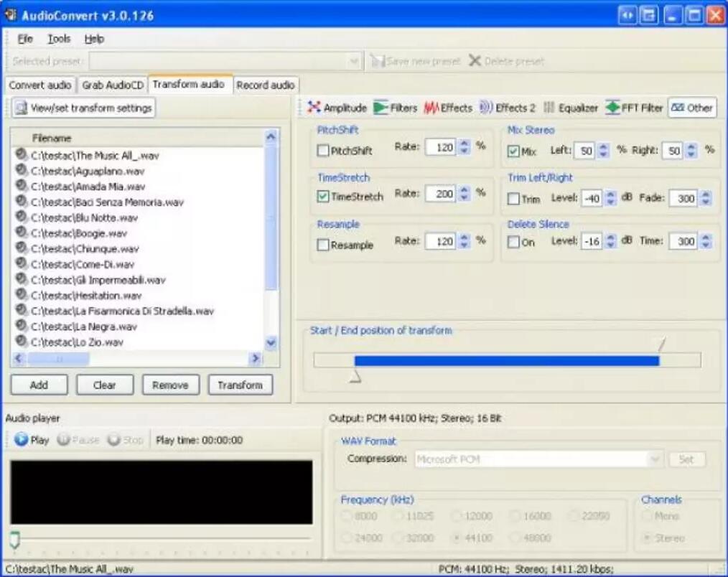The height and width of the screenshot is (577, 728).
Task: Click the Save new preset icon
Action: tap(378, 61)
